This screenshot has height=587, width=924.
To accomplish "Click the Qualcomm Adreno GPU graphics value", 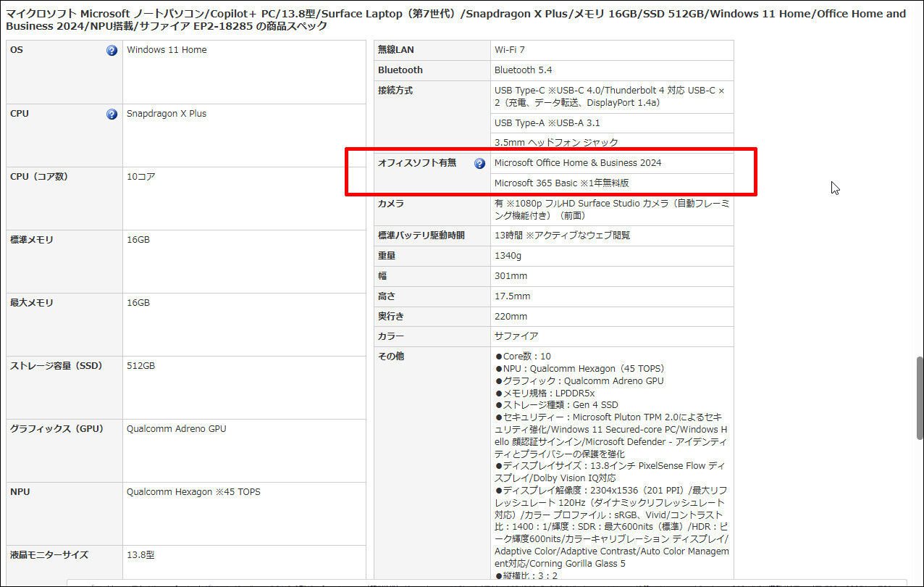I will (x=177, y=429).
